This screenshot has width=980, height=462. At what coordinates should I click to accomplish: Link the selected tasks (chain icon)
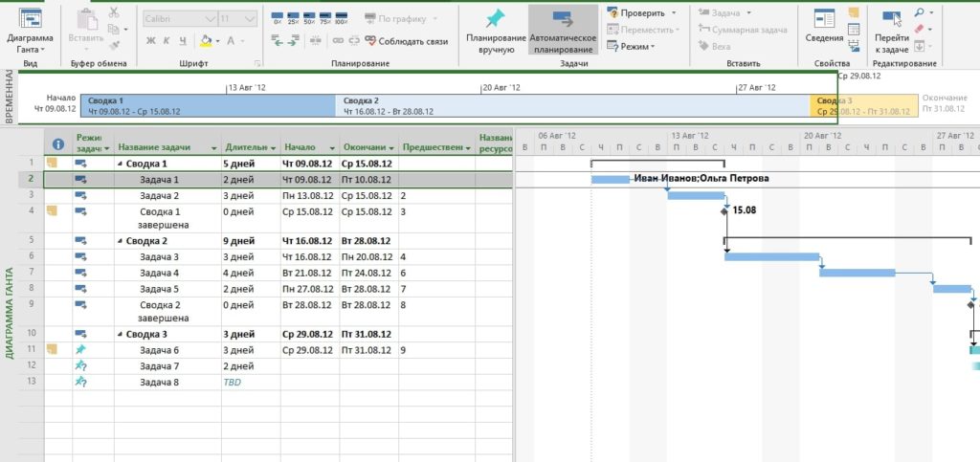coord(338,40)
